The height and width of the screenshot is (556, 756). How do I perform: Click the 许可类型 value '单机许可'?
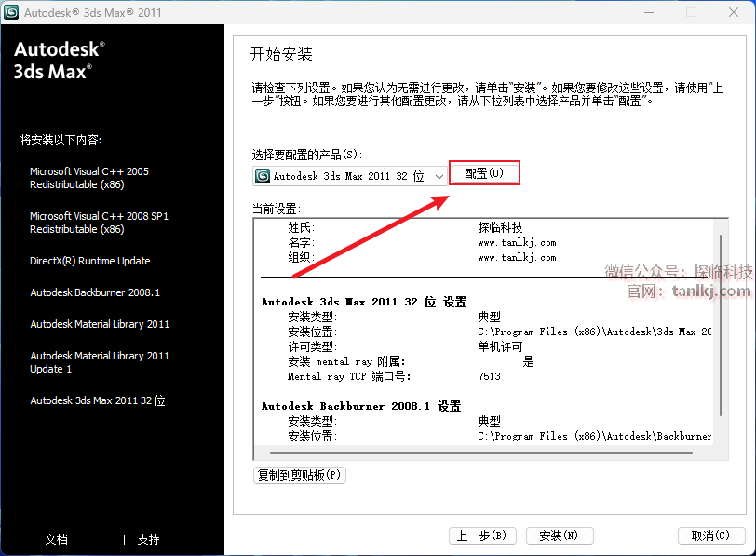(500, 346)
